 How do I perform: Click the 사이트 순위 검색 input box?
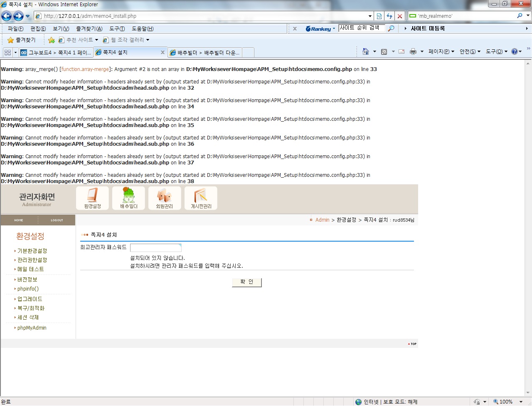[361, 28]
